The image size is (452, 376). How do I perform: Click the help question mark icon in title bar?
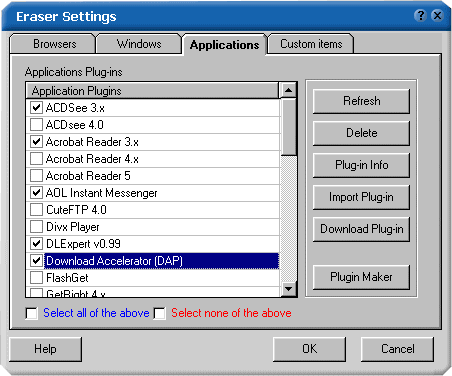pos(421,16)
